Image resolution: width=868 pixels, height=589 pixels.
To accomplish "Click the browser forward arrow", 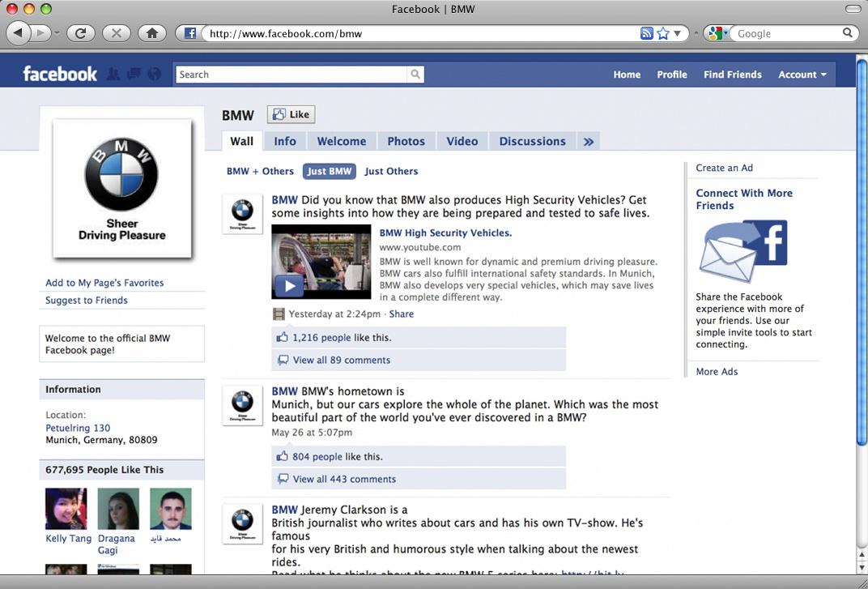I will pos(40,33).
